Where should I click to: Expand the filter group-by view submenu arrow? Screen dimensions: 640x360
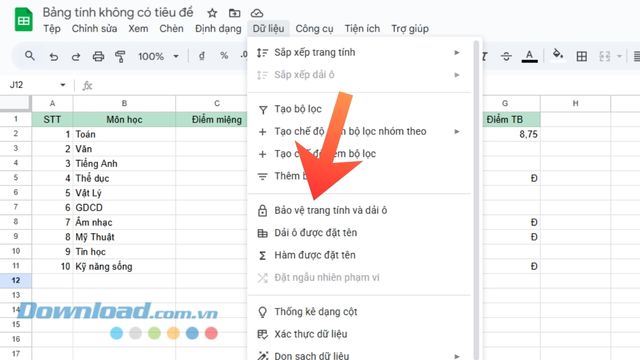(x=457, y=131)
